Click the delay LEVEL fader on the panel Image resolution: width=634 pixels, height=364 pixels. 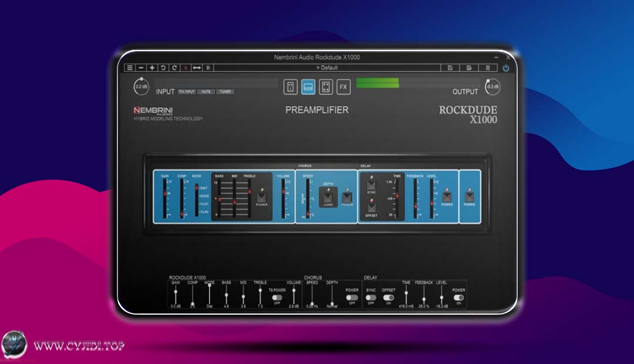click(x=432, y=198)
